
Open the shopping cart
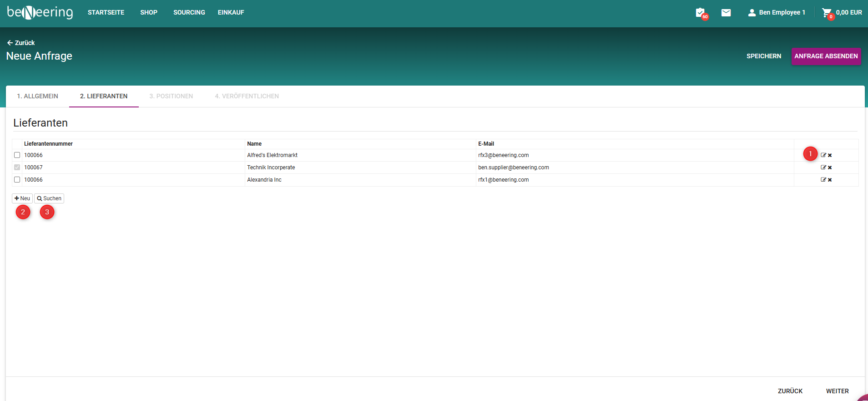(827, 13)
